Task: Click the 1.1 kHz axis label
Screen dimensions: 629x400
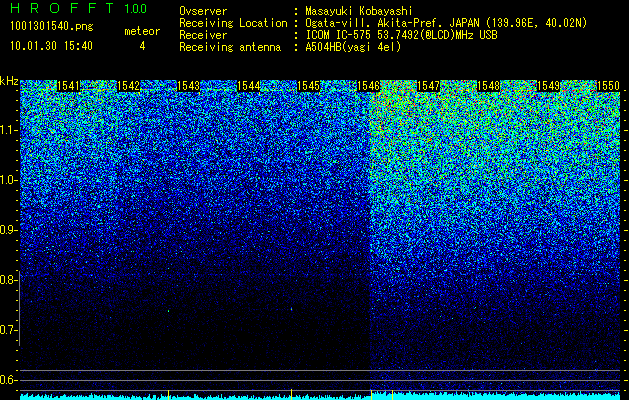Action: click(7, 130)
